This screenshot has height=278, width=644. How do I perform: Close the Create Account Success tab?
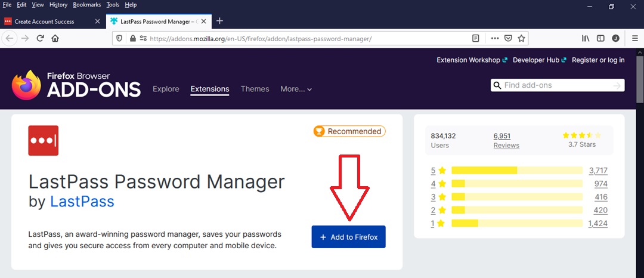[97, 21]
